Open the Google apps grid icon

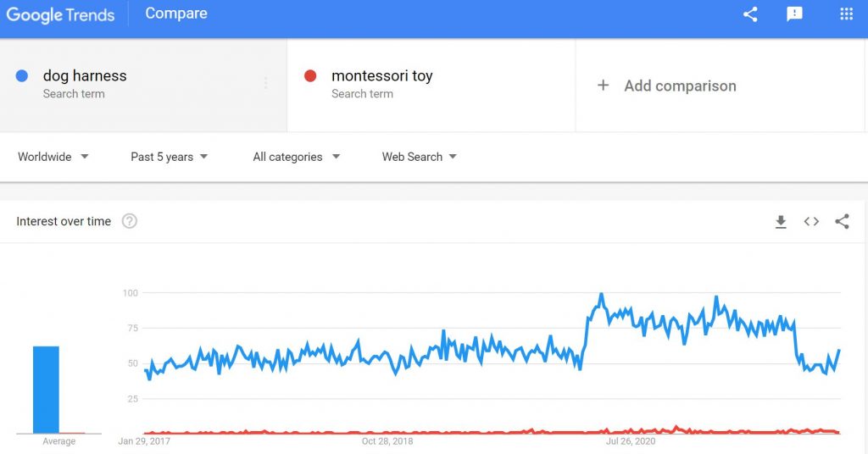pyautogui.click(x=846, y=14)
